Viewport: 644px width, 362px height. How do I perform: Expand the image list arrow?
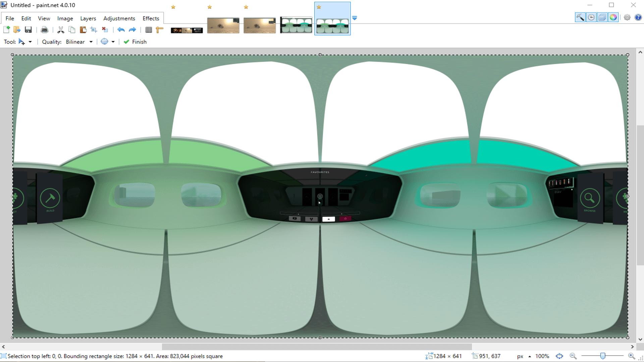tap(355, 18)
